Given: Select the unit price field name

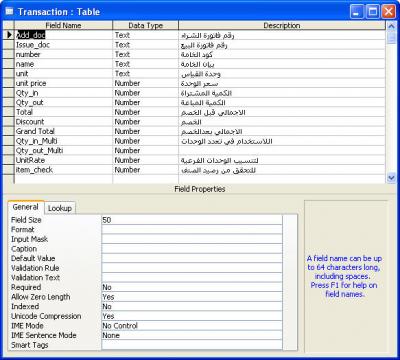Looking at the screenshot, I should click(63, 83).
